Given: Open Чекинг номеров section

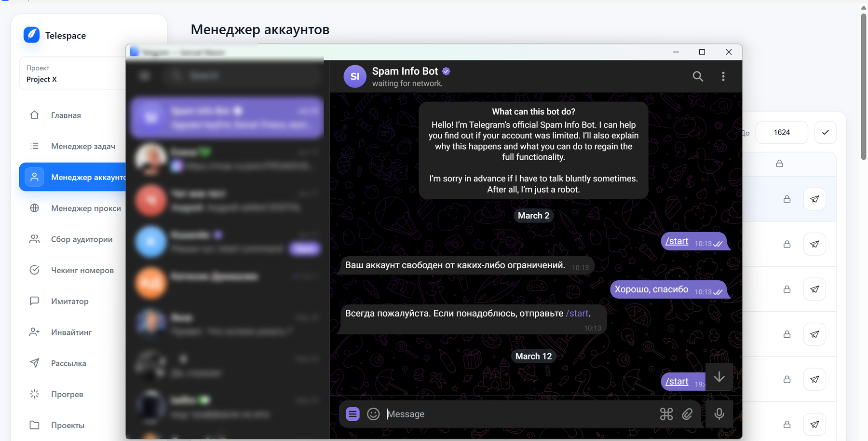Looking at the screenshot, I should (x=82, y=270).
